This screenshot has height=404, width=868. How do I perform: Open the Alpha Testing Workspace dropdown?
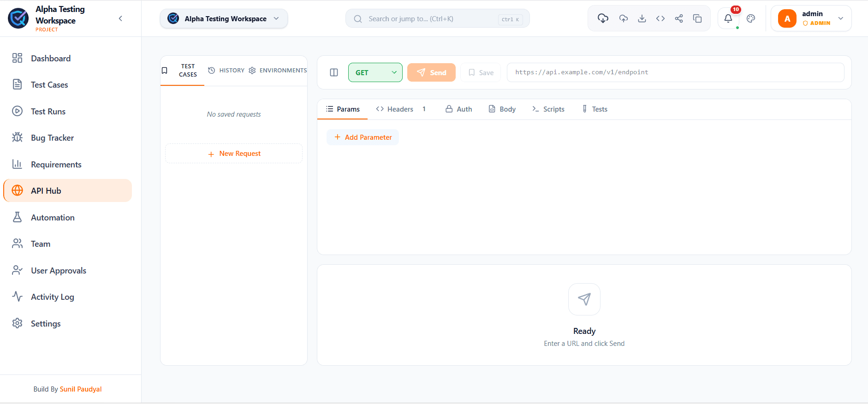224,18
